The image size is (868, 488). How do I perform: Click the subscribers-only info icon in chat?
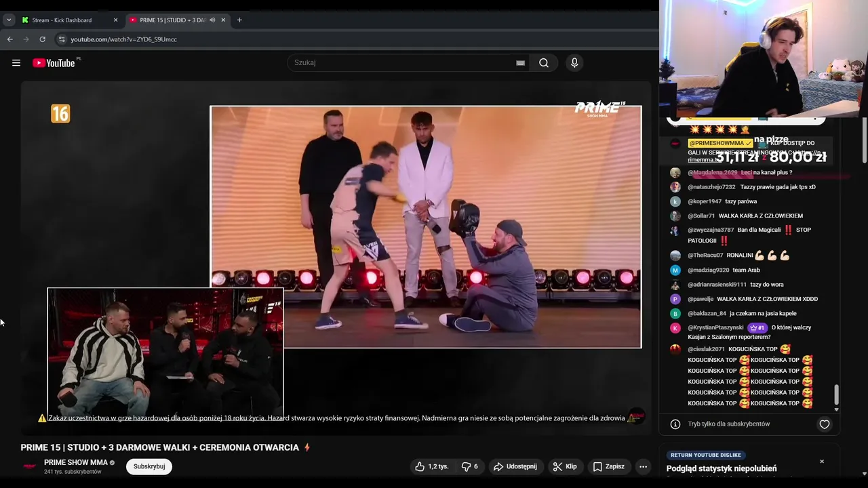675,424
